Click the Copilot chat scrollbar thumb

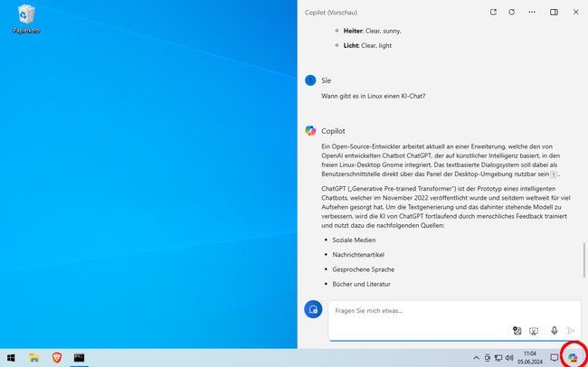tap(583, 260)
